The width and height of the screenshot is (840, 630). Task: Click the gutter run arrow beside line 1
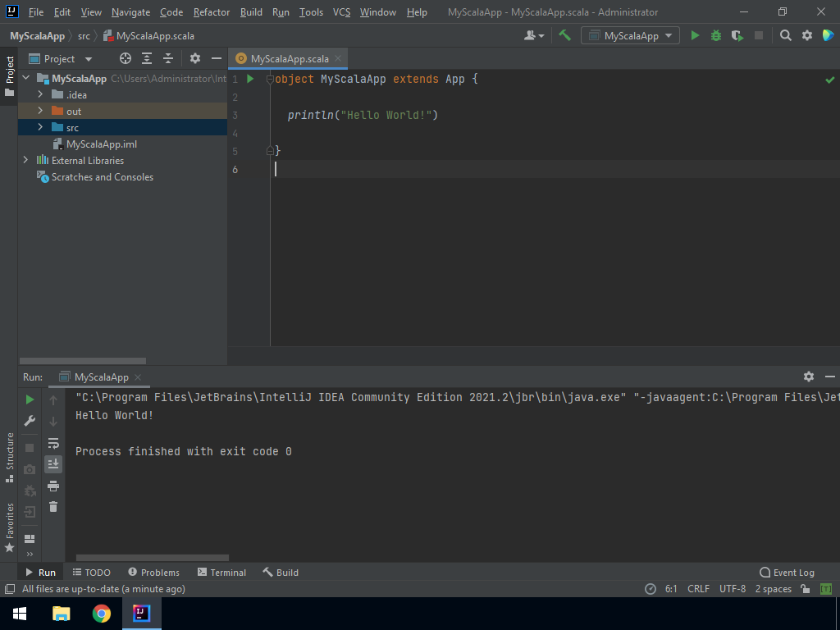coord(251,80)
